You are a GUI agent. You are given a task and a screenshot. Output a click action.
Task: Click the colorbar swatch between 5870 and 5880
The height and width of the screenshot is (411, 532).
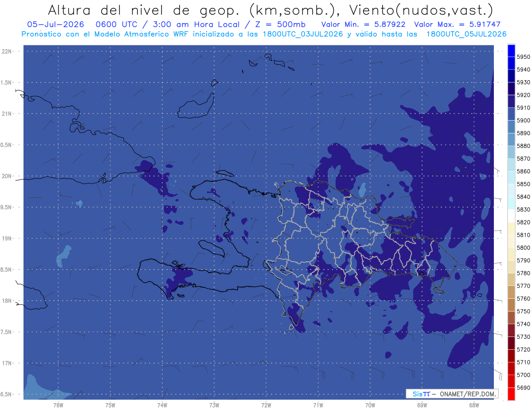point(511,152)
